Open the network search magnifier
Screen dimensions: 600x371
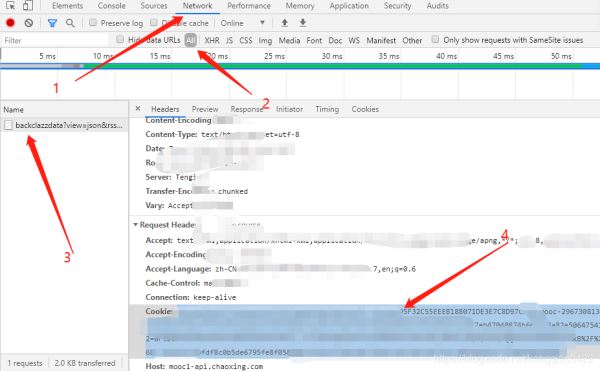pyautogui.click(x=70, y=23)
